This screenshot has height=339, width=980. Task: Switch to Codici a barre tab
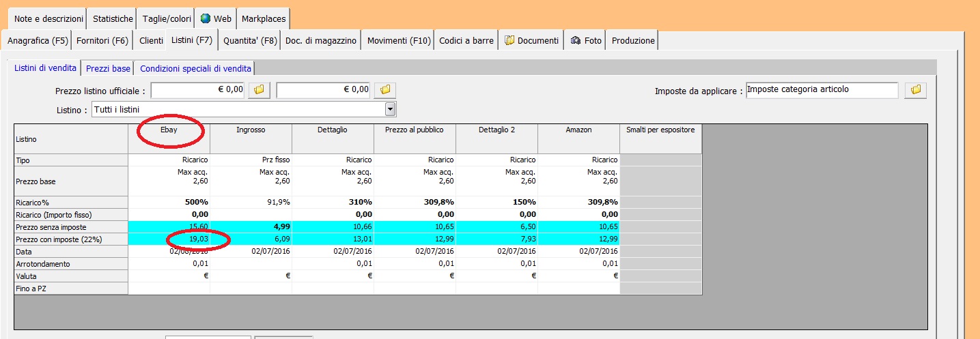pos(466,41)
